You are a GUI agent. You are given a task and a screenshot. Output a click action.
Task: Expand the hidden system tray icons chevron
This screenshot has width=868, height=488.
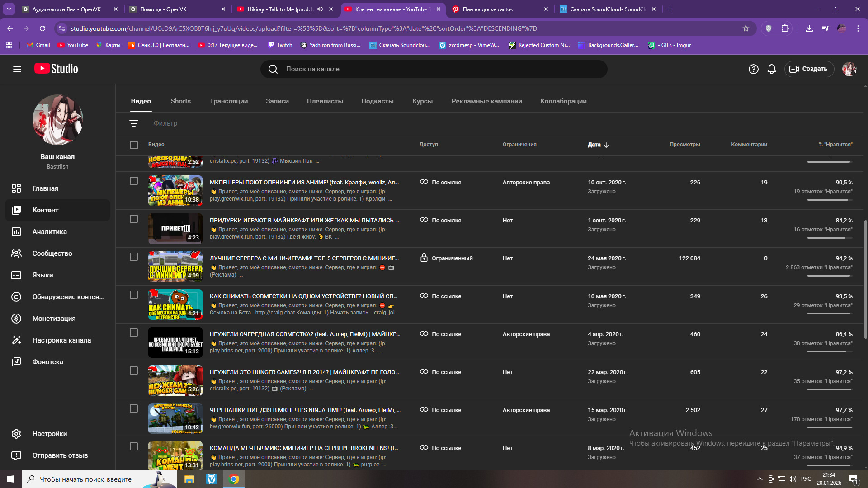coord(759,479)
